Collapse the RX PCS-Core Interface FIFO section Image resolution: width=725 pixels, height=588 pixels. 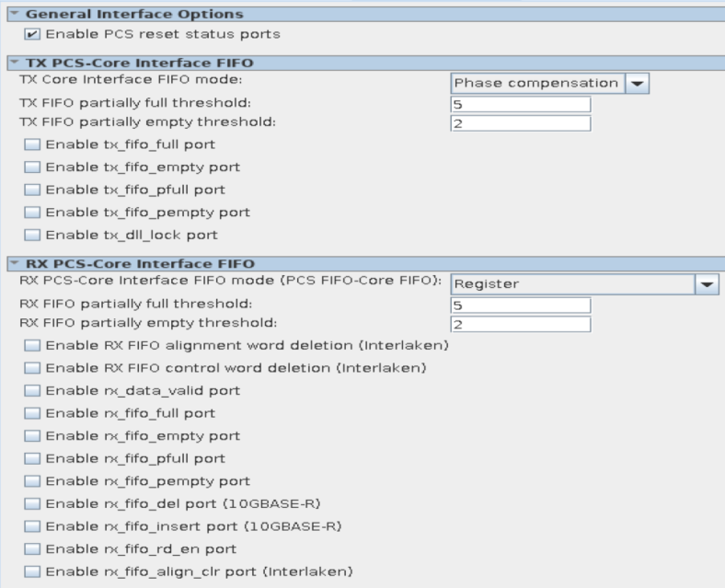pyautogui.click(x=13, y=263)
